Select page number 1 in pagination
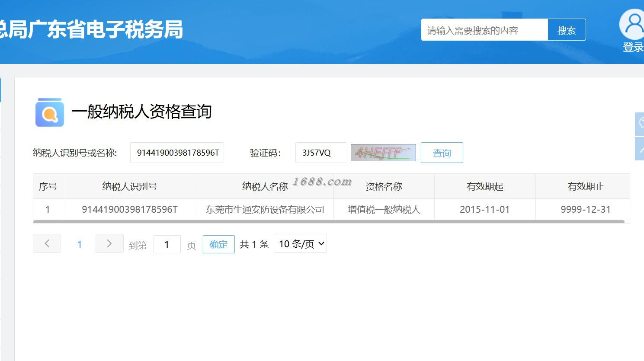The image size is (644, 361). 79,244
